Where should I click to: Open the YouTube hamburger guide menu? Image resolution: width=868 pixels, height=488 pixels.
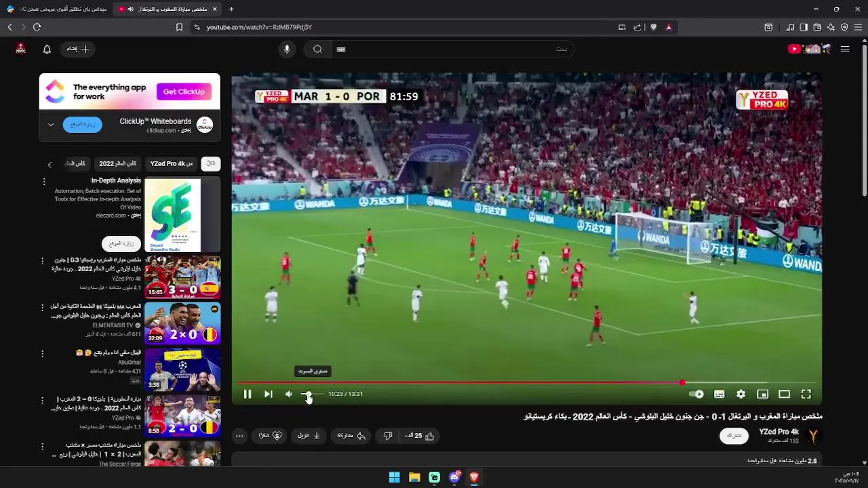[845, 49]
